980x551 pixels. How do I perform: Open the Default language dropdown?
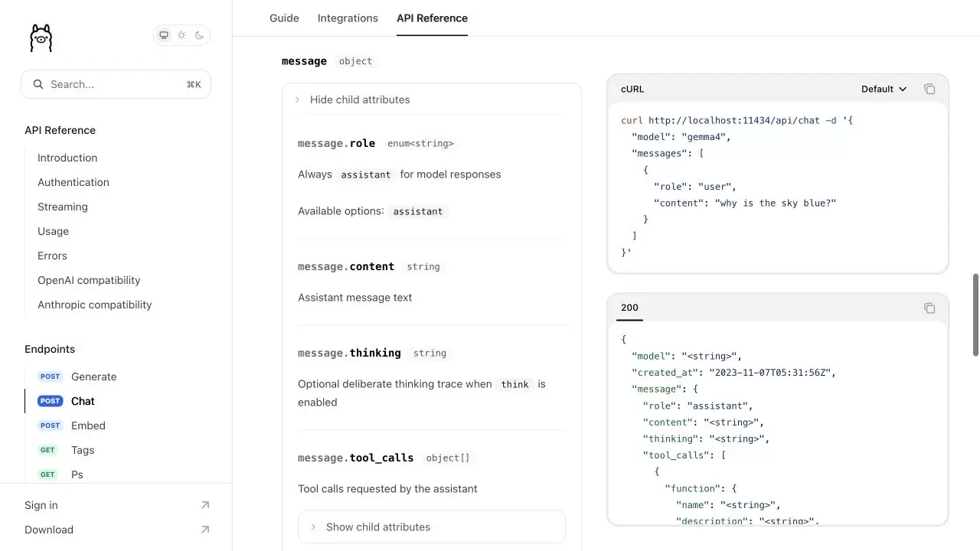[884, 89]
